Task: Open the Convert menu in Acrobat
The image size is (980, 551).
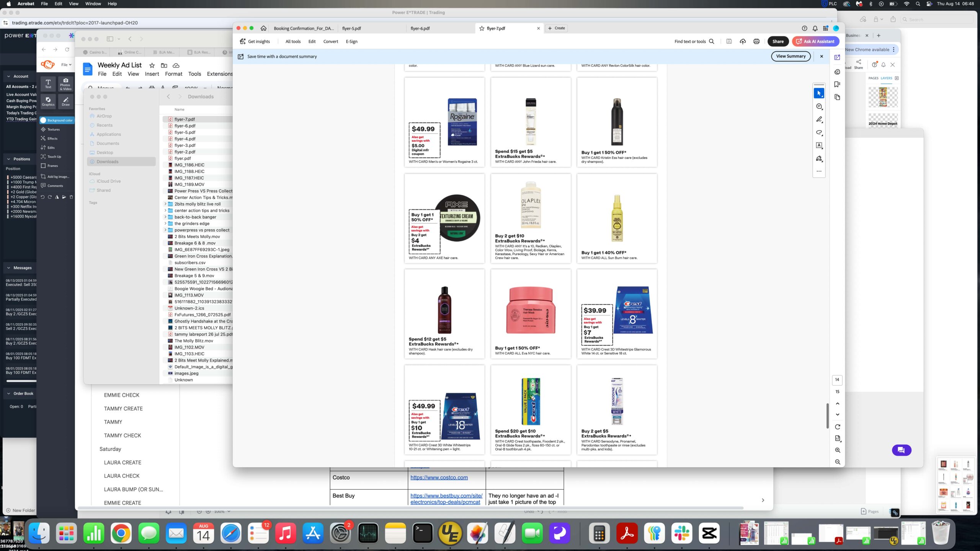Action: tap(330, 41)
